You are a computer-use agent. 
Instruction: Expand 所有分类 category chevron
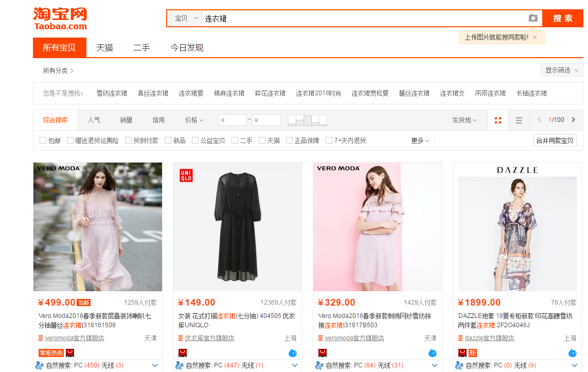(72, 70)
